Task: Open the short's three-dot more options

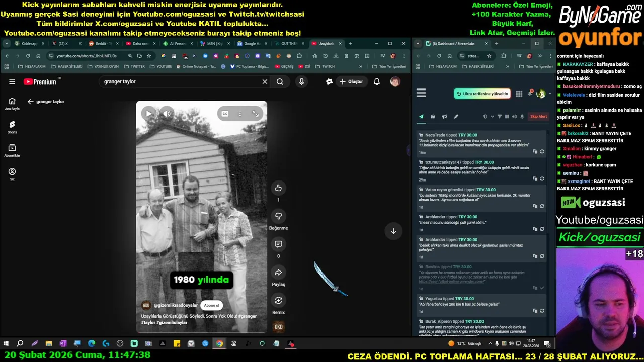Action: tap(240, 114)
